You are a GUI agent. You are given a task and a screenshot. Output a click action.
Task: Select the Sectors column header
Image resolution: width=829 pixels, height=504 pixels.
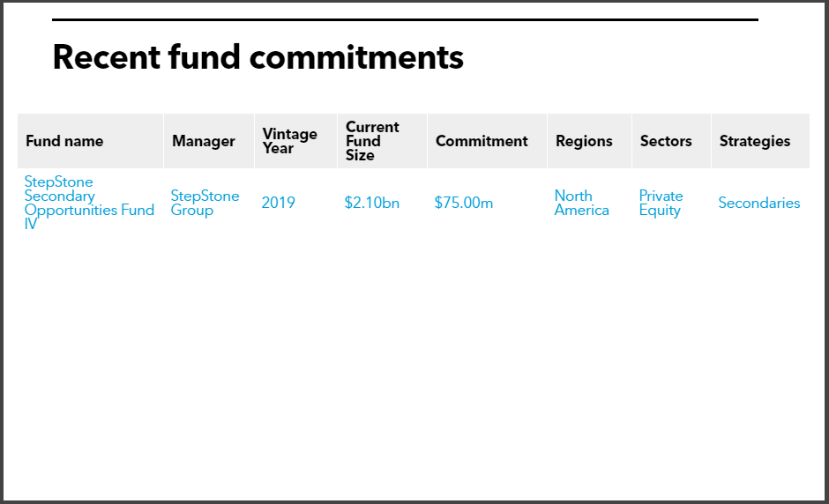[666, 141]
